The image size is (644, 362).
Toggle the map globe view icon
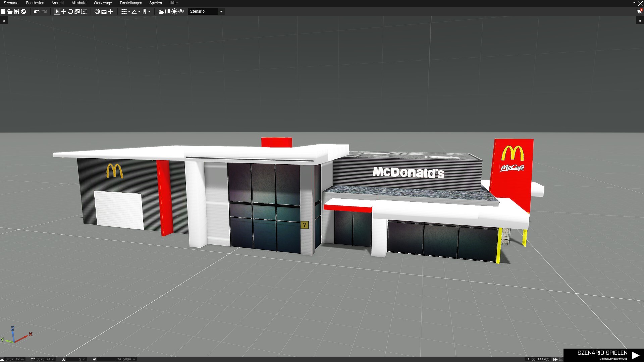click(x=97, y=11)
